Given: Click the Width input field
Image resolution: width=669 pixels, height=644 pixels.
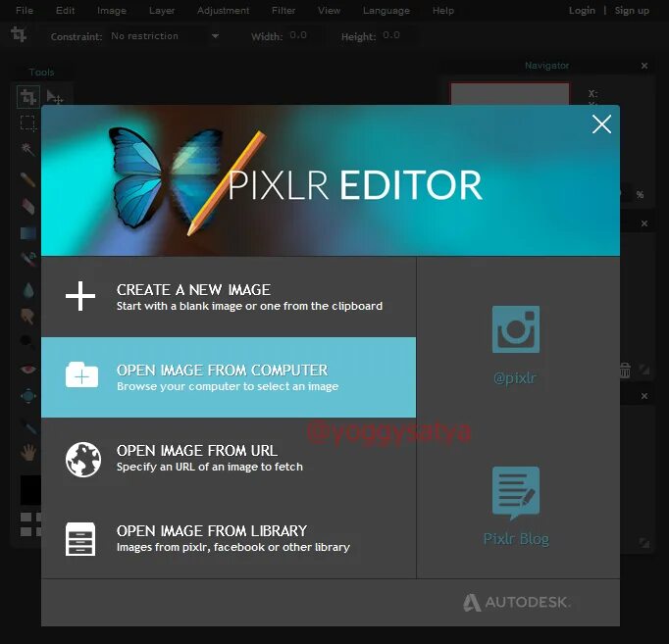Looking at the screenshot, I should pyautogui.click(x=306, y=35).
